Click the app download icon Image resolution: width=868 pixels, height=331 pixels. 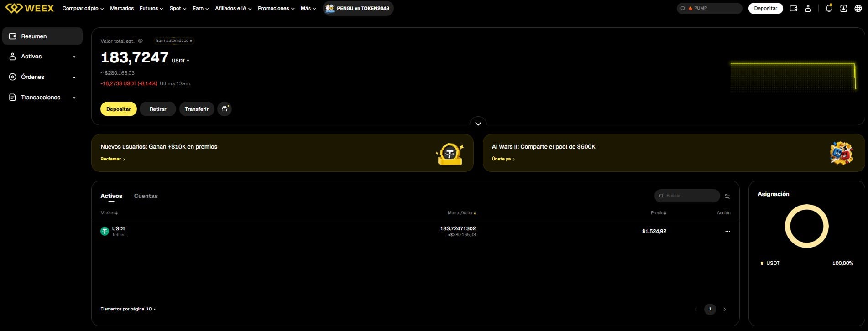click(843, 8)
